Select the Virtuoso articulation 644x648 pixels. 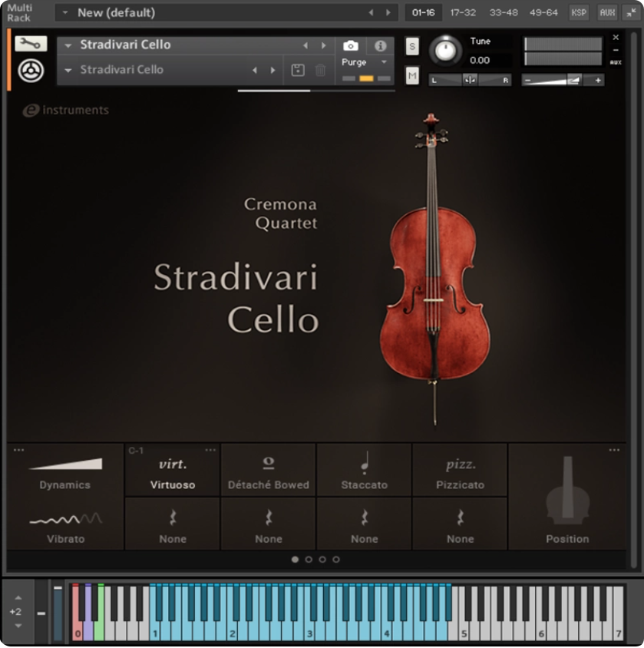(172, 471)
